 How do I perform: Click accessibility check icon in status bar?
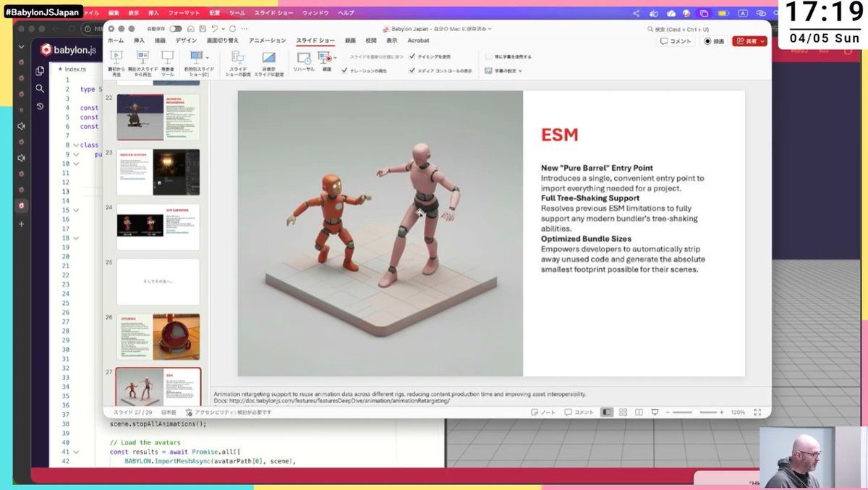(x=188, y=412)
